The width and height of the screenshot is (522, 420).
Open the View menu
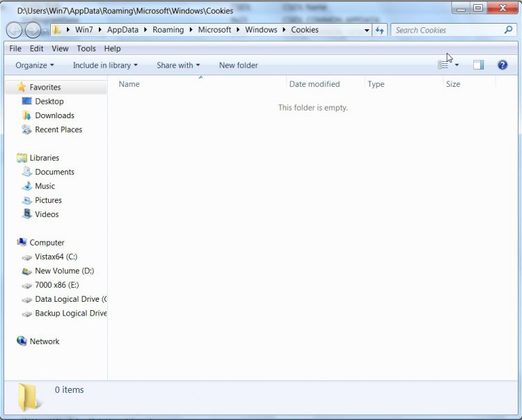(x=60, y=49)
